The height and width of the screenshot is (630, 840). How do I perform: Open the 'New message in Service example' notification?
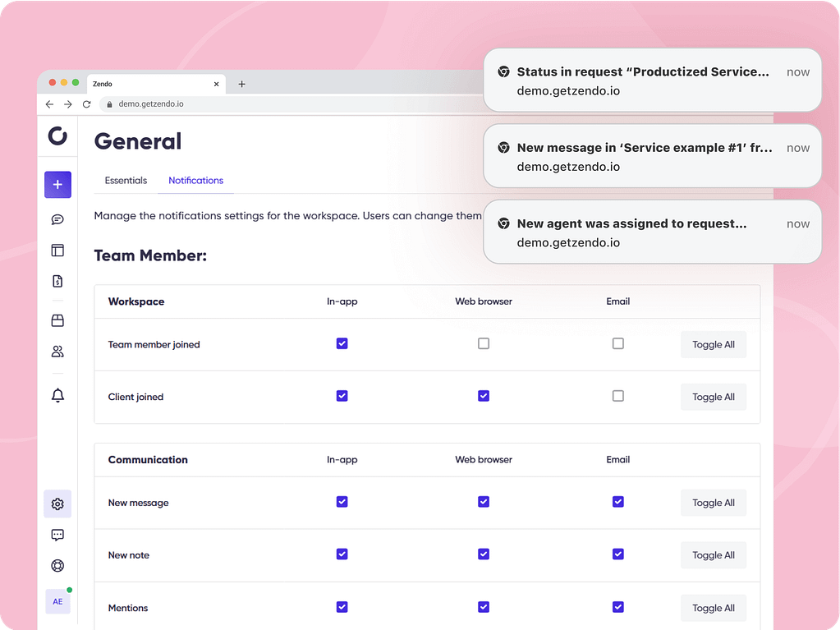click(x=653, y=156)
